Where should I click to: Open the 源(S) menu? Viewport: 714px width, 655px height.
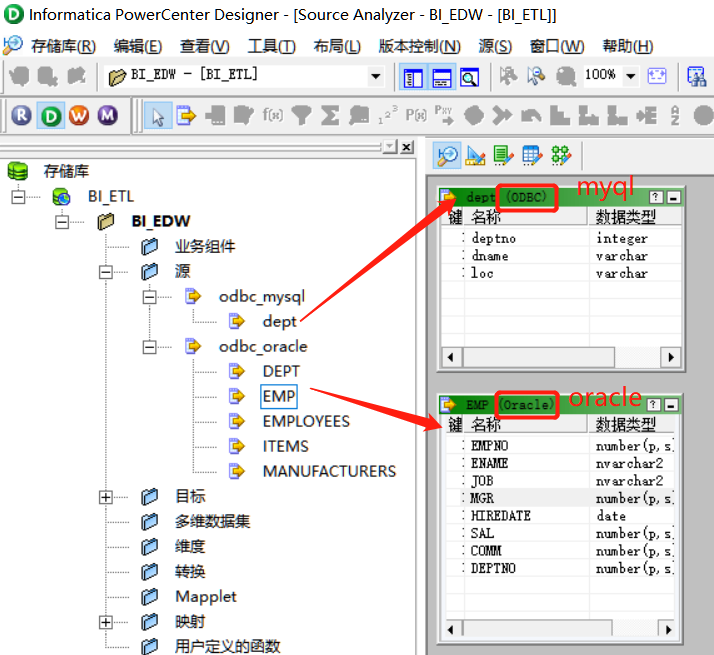coord(495,46)
